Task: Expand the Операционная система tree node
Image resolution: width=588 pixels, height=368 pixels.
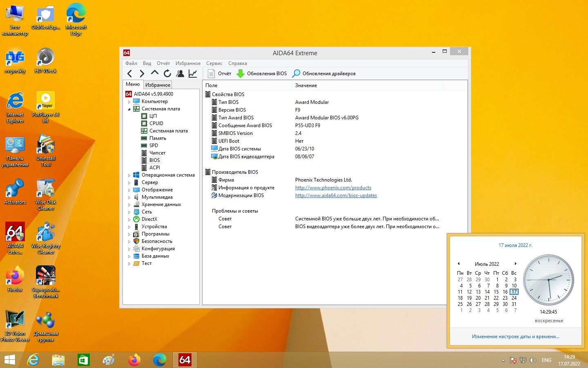Action: click(129, 175)
